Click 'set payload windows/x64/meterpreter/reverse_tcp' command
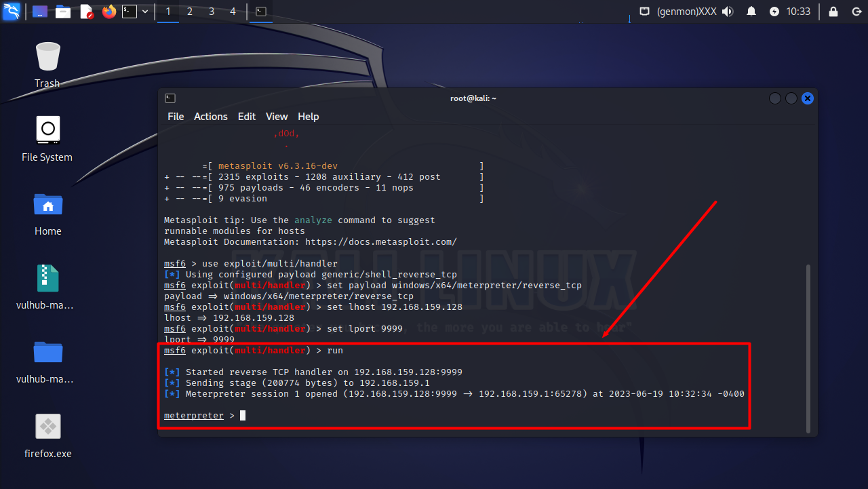The height and width of the screenshot is (489, 868). [x=454, y=286]
